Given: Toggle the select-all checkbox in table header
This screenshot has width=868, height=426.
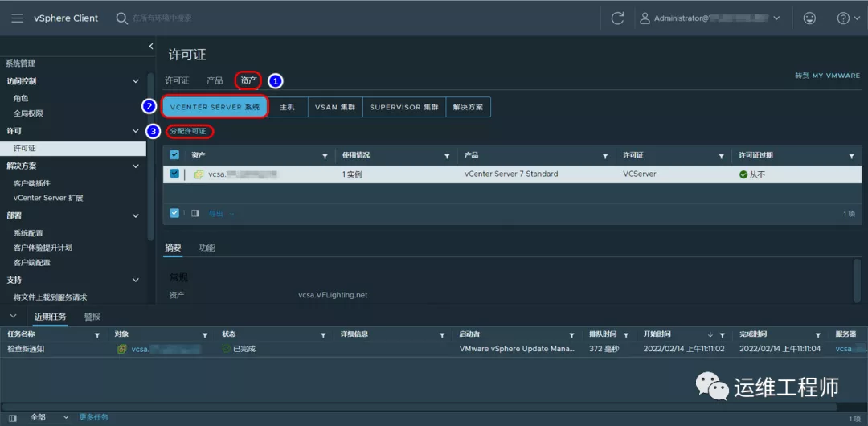Looking at the screenshot, I should [174, 155].
